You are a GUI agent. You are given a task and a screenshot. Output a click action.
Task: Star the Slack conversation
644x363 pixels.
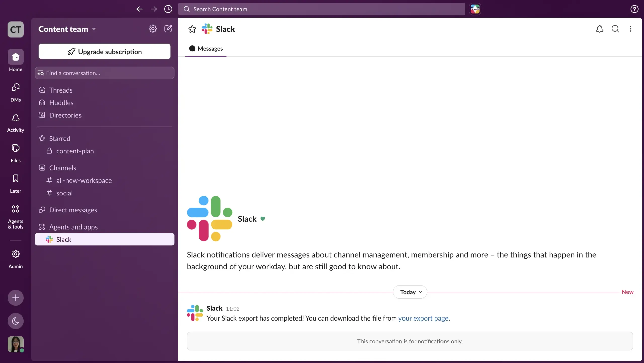tap(192, 29)
